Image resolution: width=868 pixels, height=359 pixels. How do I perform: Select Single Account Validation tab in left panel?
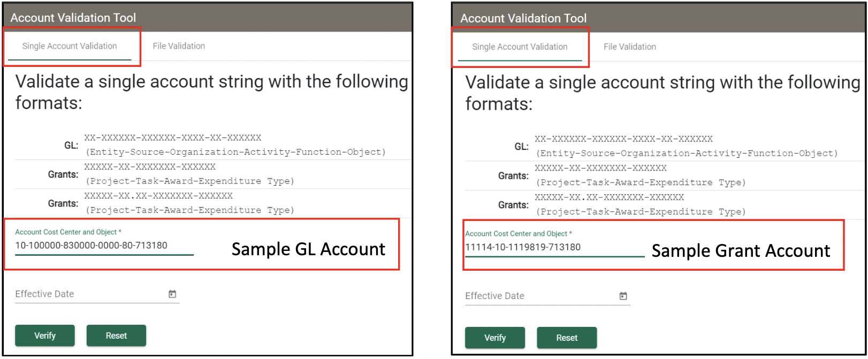(x=70, y=46)
